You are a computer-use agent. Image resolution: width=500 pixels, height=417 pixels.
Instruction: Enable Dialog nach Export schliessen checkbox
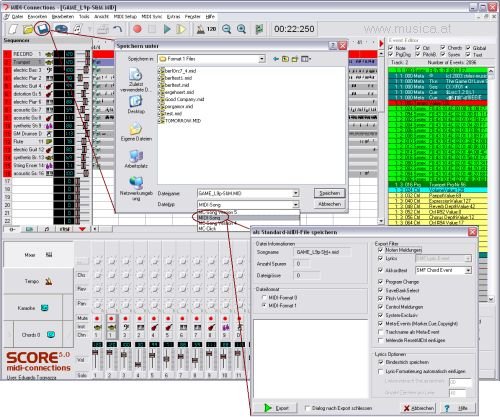pos(307,408)
